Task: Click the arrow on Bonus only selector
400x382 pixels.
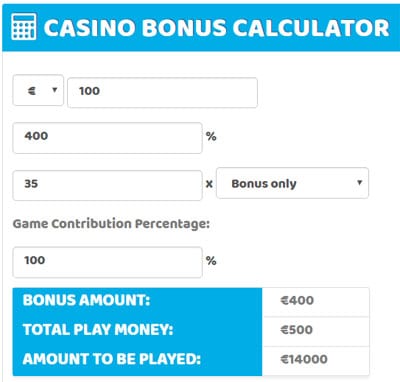Action: (359, 182)
